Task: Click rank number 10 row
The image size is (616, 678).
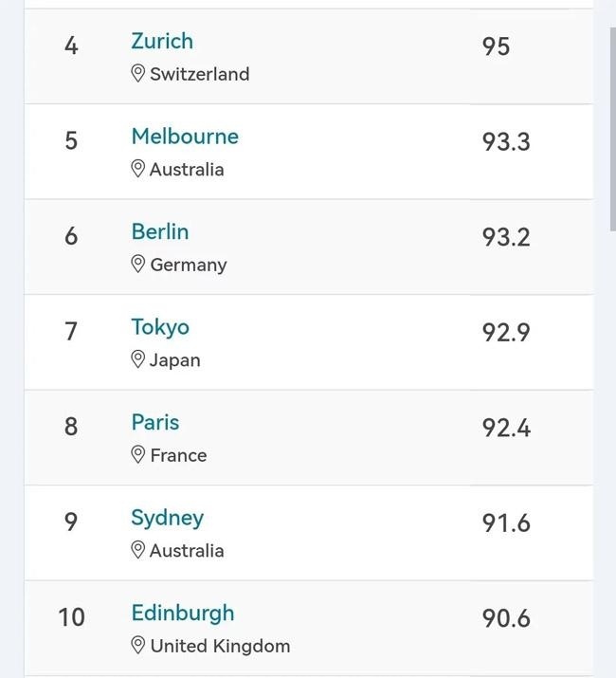Action: [309, 628]
